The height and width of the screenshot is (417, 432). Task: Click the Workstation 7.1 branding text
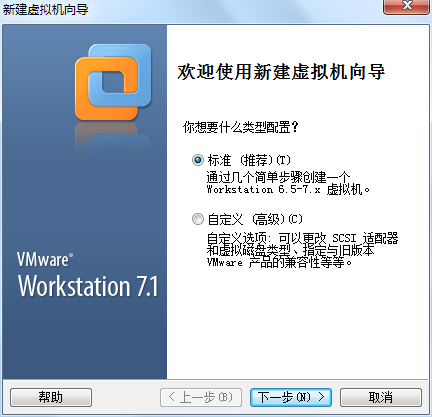tap(88, 286)
